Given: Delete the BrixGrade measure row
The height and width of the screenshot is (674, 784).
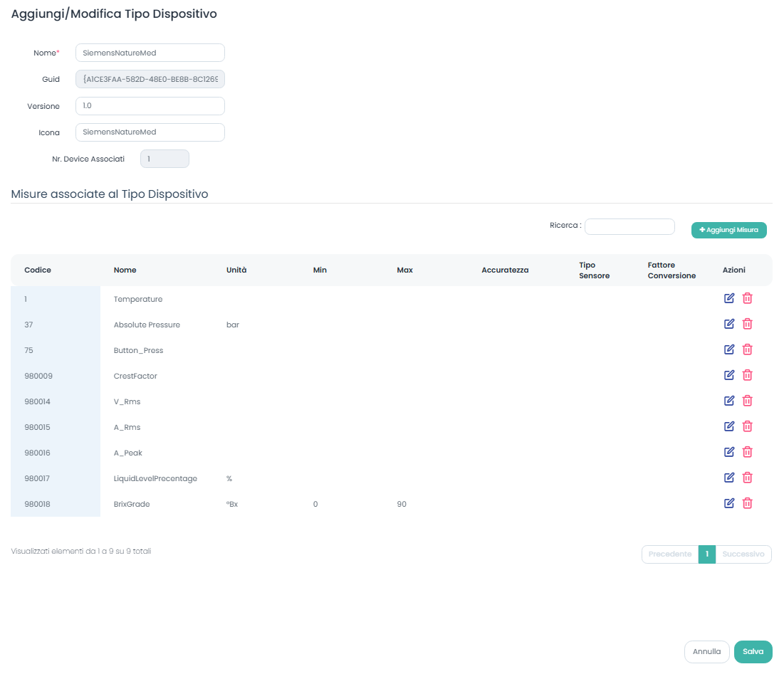Looking at the screenshot, I should tap(747, 503).
